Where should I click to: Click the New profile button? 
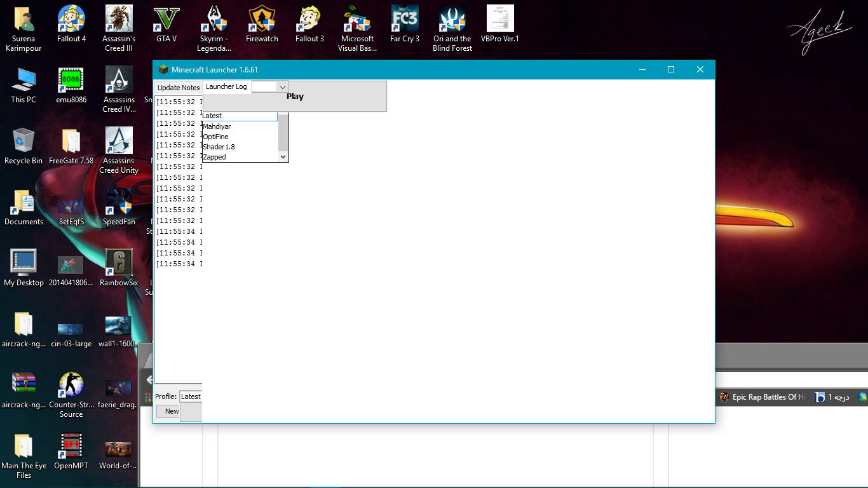(172, 411)
